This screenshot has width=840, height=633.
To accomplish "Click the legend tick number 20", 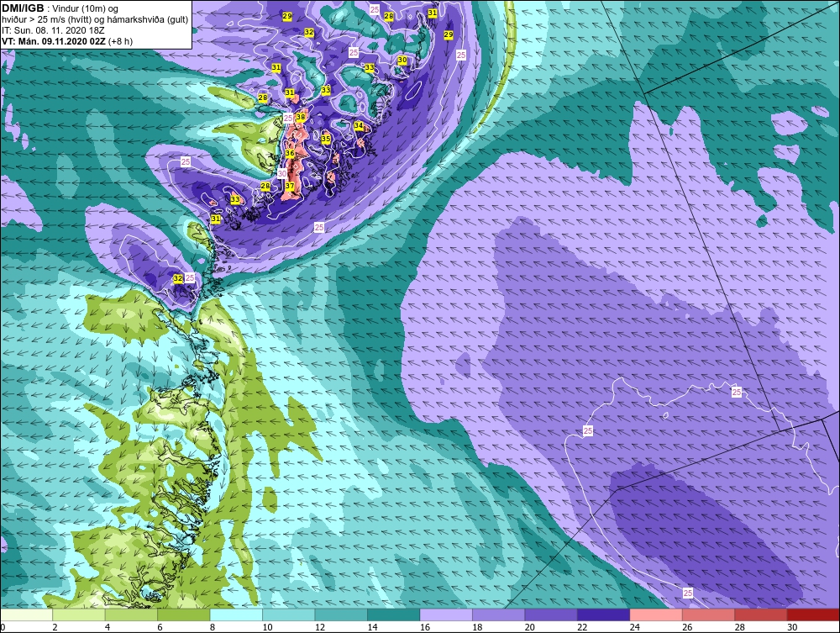I will coord(530,627).
